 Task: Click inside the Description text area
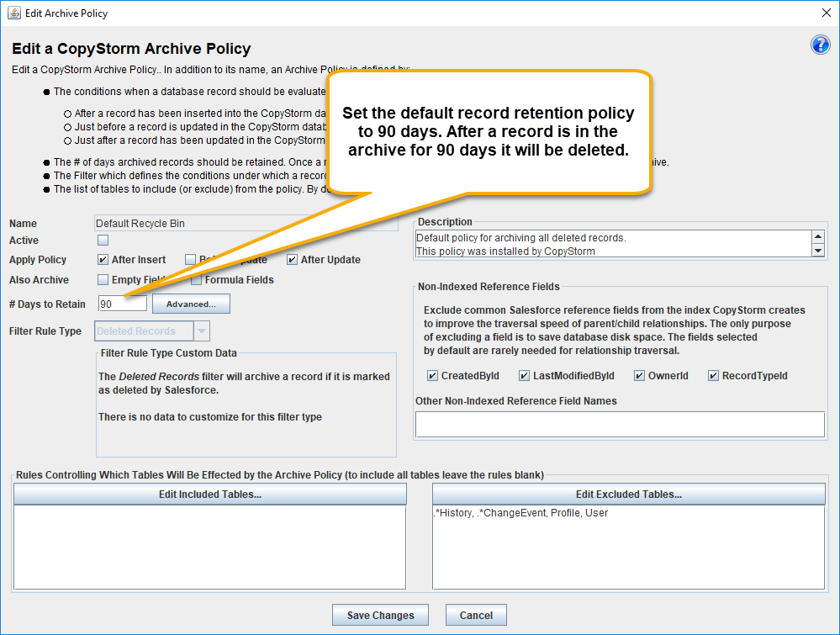[x=614, y=245]
